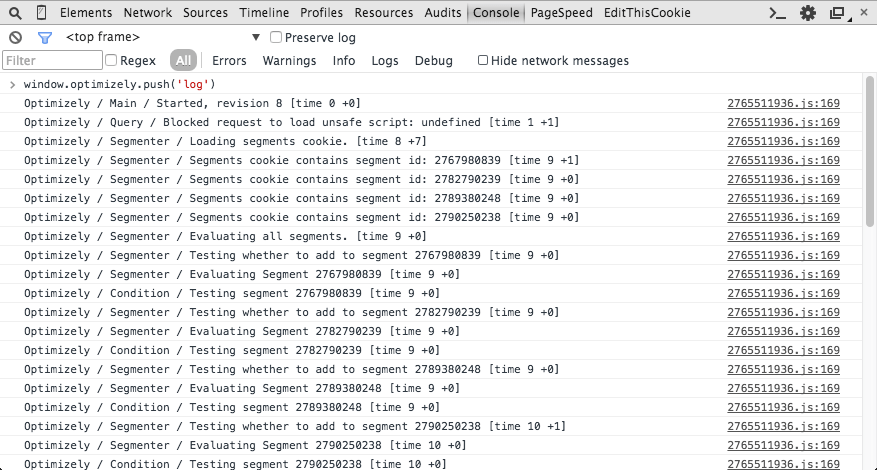Go to the EditThisCookie tab
The height and width of the screenshot is (470, 877).
[649, 13]
